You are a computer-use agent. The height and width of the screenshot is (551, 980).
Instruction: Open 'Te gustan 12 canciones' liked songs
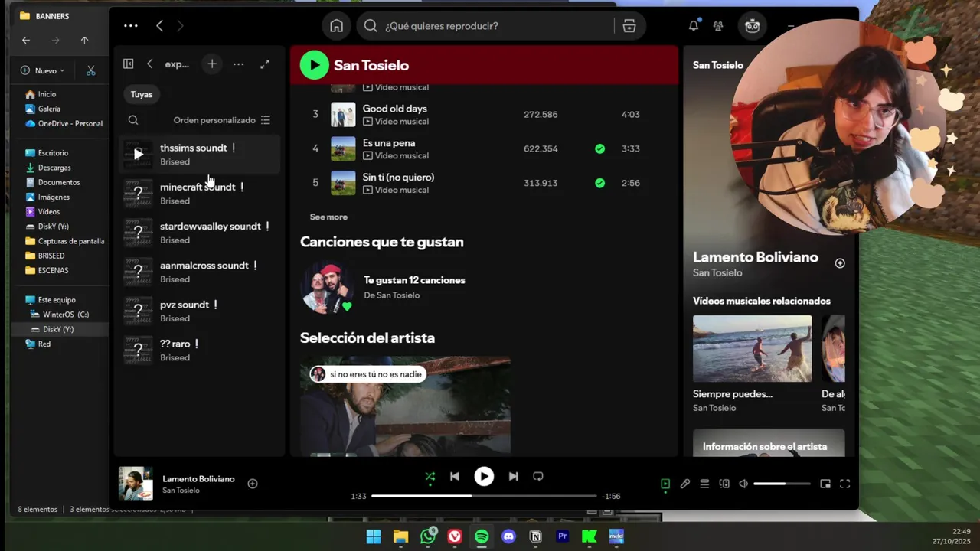tap(414, 280)
